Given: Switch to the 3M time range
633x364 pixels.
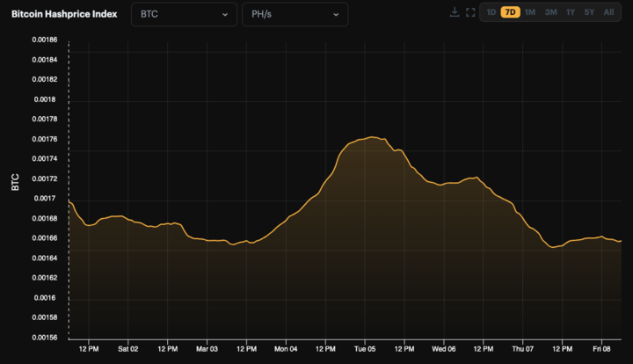Looking at the screenshot, I should tap(550, 12).
